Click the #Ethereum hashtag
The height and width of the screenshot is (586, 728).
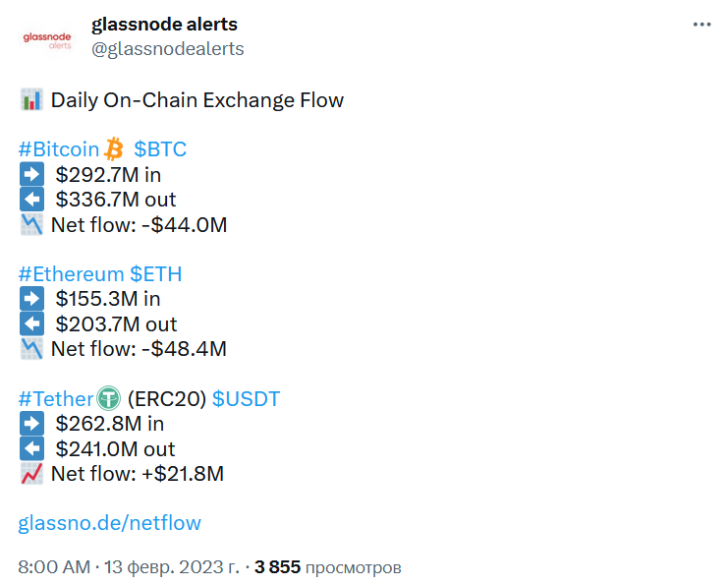coord(71,274)
